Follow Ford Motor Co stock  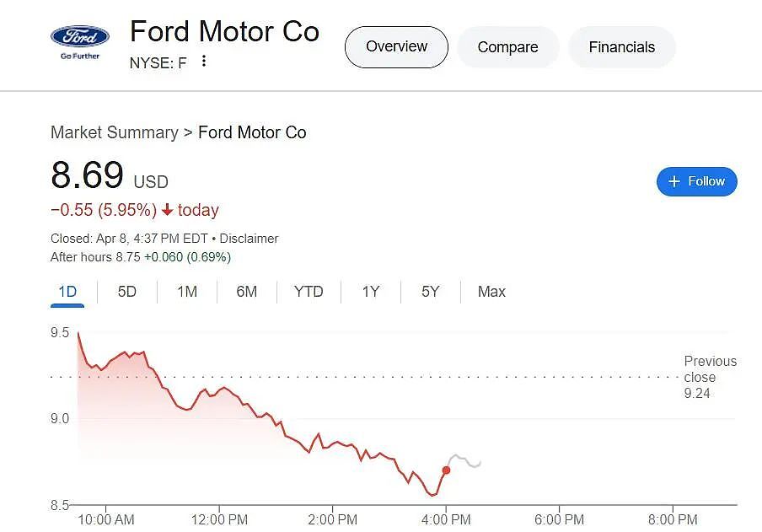click(696, 182)
